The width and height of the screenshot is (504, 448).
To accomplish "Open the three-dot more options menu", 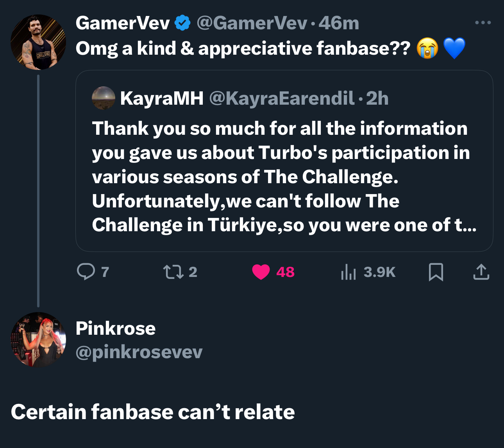I will tap(483, 23).
